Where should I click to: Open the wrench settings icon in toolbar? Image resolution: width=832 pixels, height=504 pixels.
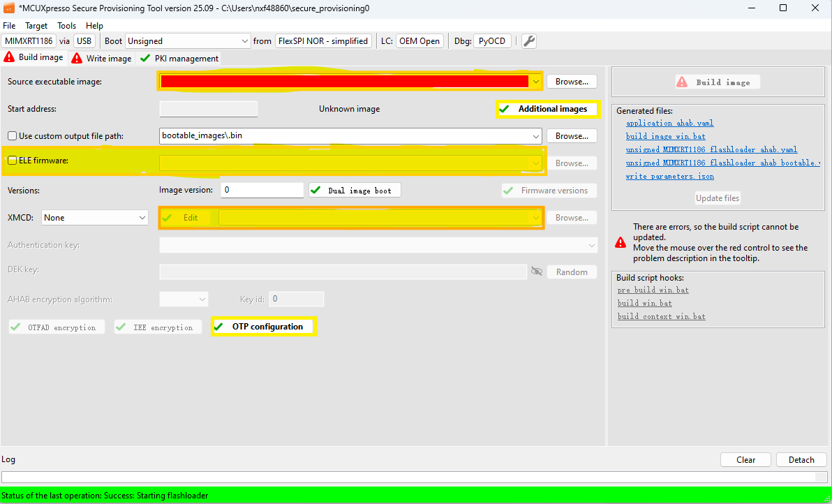coord(529,41)
